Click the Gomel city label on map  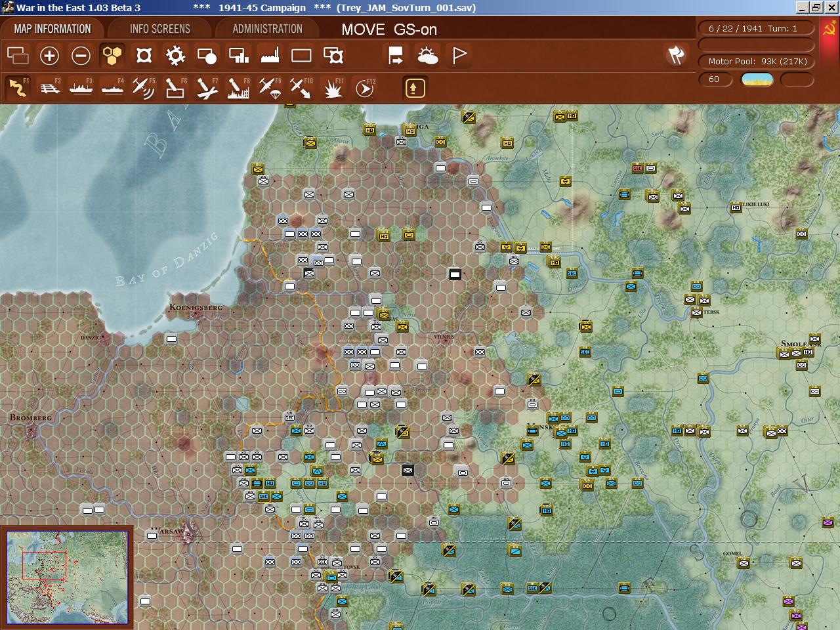[732, 553]
